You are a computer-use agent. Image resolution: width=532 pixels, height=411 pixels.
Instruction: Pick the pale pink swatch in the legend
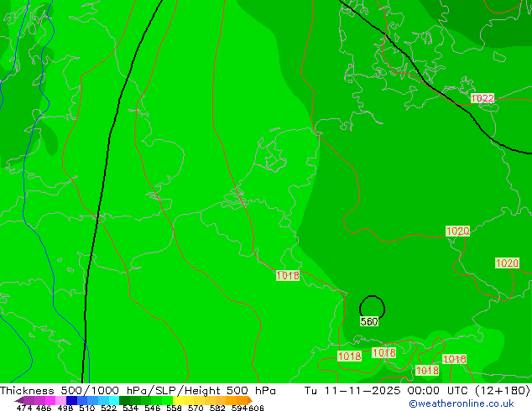60,400
